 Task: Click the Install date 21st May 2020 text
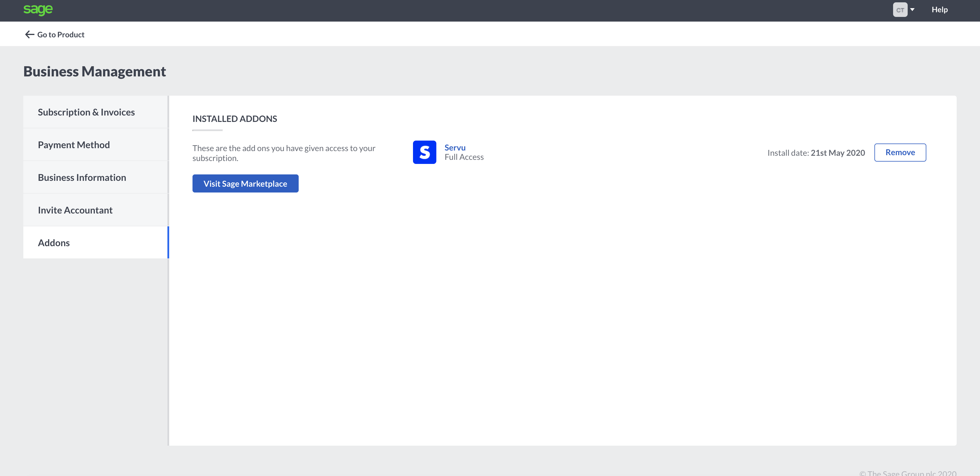(816, 153)
